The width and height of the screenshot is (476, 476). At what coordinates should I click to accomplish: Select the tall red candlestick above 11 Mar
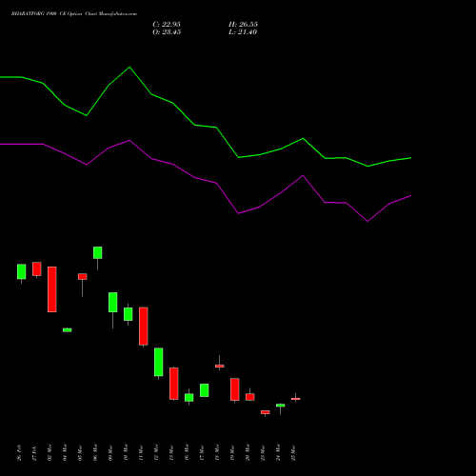[144, 327]
